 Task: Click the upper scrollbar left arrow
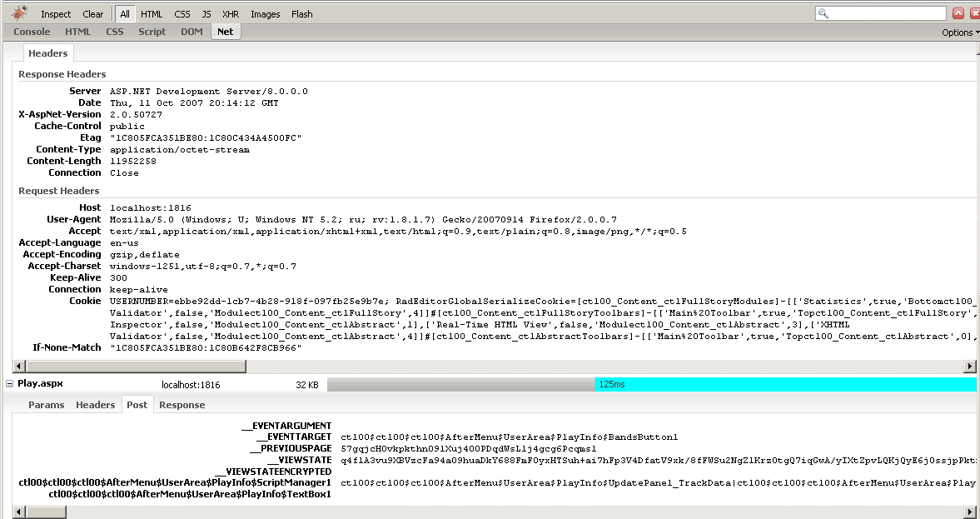click(18, 367)
